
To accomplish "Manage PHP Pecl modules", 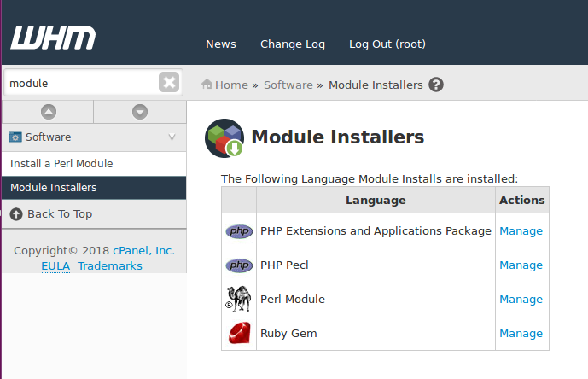I will click(521, 265).
